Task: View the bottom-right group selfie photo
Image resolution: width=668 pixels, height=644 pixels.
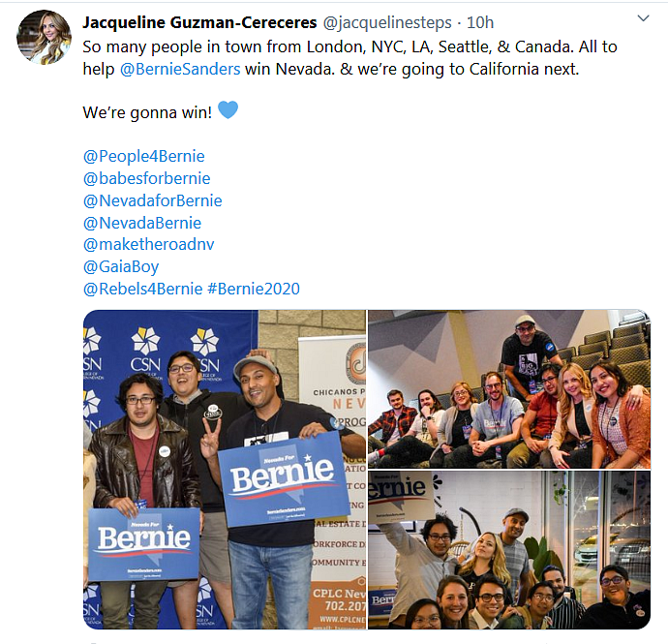Action: pos(509,550)
